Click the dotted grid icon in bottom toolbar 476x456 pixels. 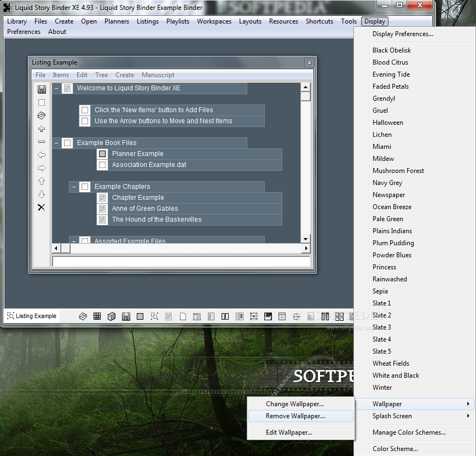point(254,316)
